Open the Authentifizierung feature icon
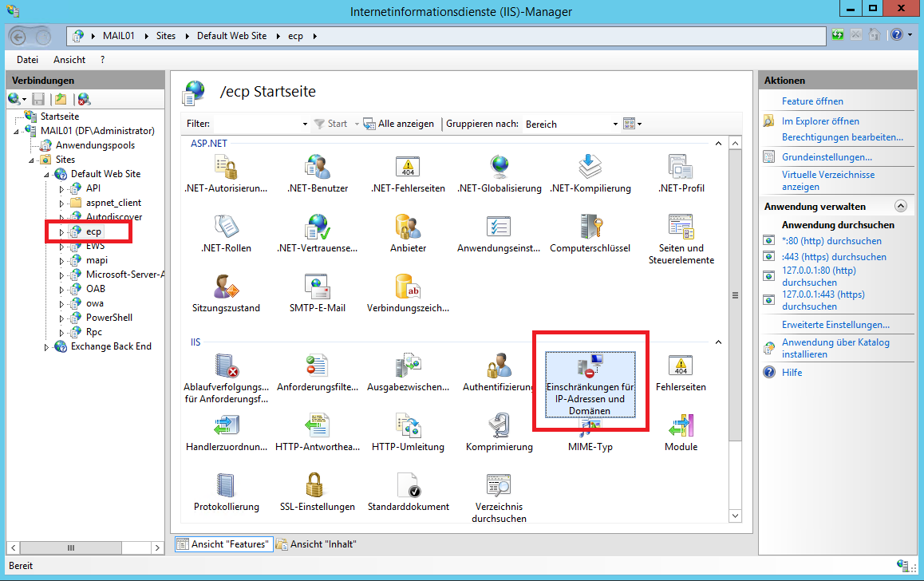The height and width of the screenshot is (581, 924). [x=499, y=367]
